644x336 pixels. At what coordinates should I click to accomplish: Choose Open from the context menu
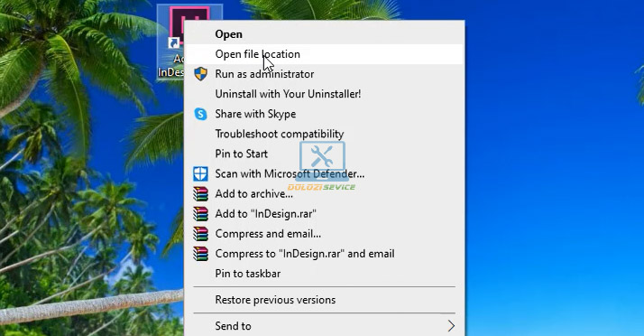[325, 34]
